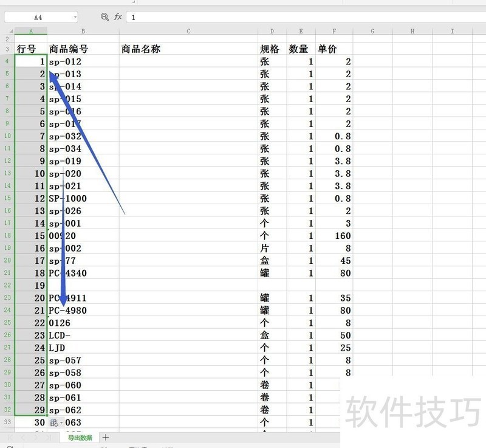The image size is (486, 448).
Task: Click the unit price cell 160
Action: (334, 235)
